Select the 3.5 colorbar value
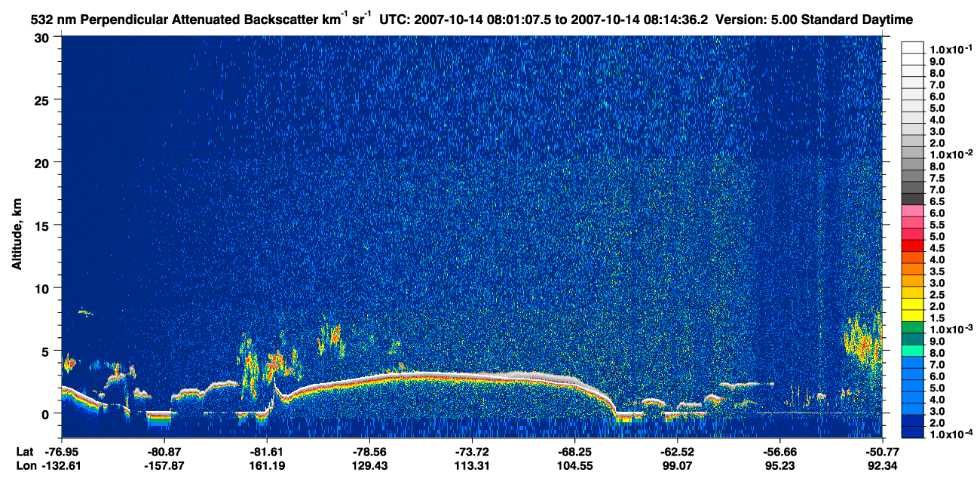 point(937,271)
